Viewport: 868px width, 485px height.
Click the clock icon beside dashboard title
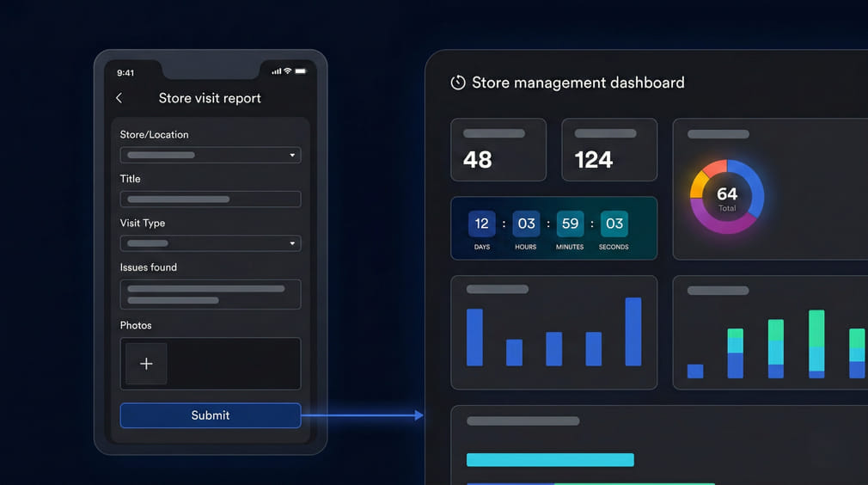[458, 83]
